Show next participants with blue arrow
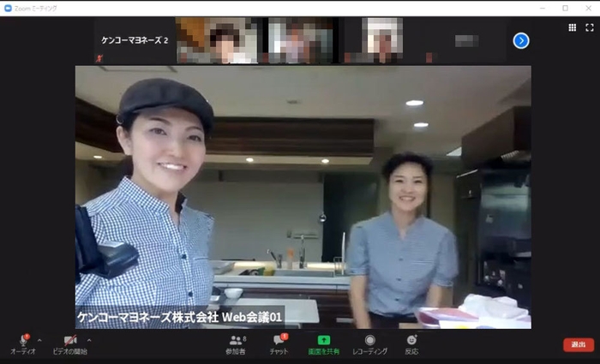600x364 pixels. click(x=521, y=40)
